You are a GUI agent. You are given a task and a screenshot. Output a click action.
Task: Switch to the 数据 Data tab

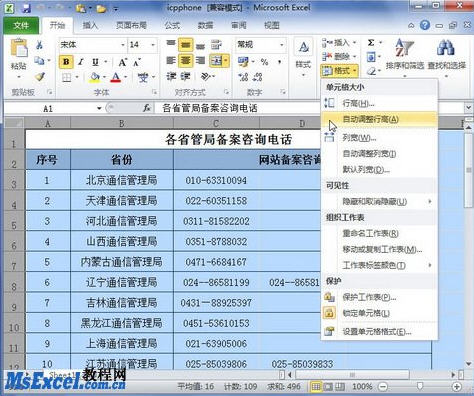click(205, 25)
